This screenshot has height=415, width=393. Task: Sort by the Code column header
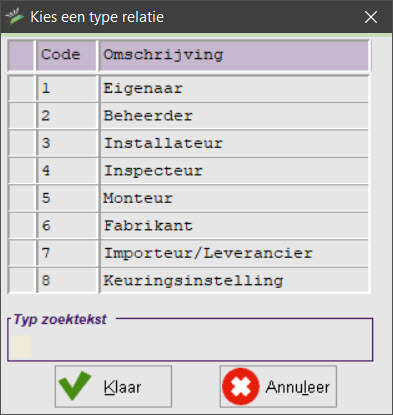[67, 55]
